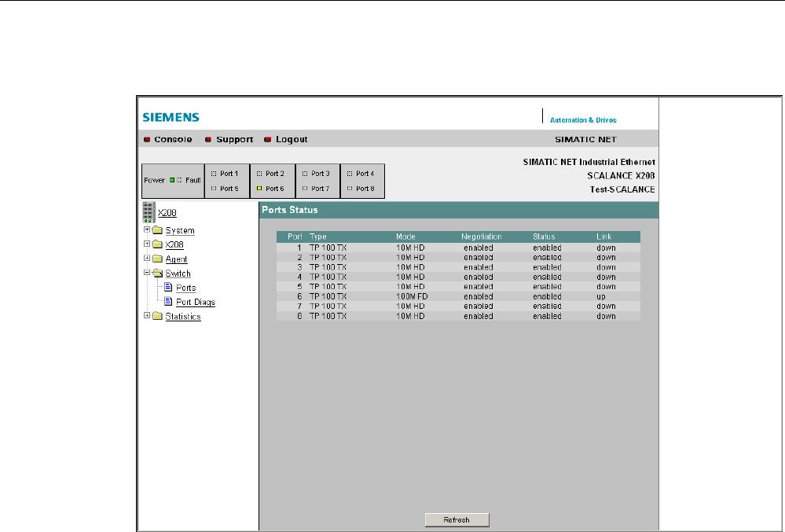Click the Siemens logo
This screenshot has height=532, width=785.
[x=171, y=117]
